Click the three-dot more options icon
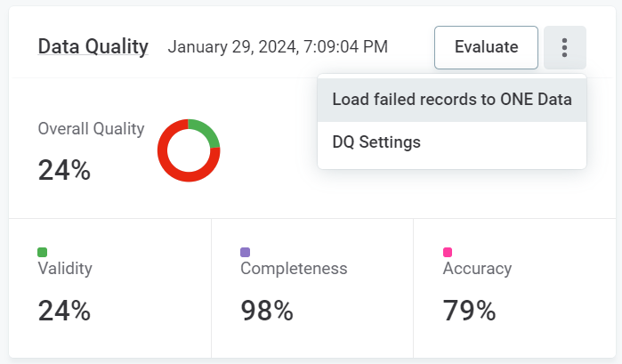 click(x=565, y=48)
